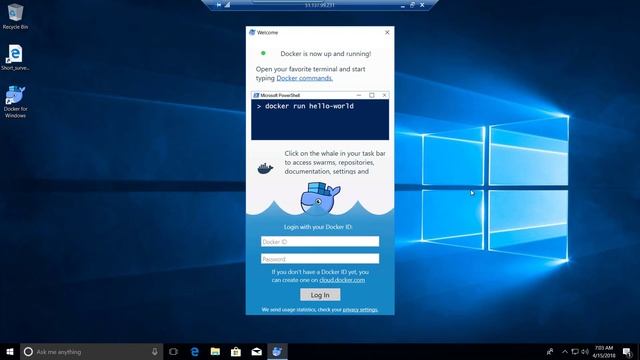Image resolution: width=640 pixels, height=360 pixels.
Task: Click the Cortana circle icon
Action: coord(28,351)
